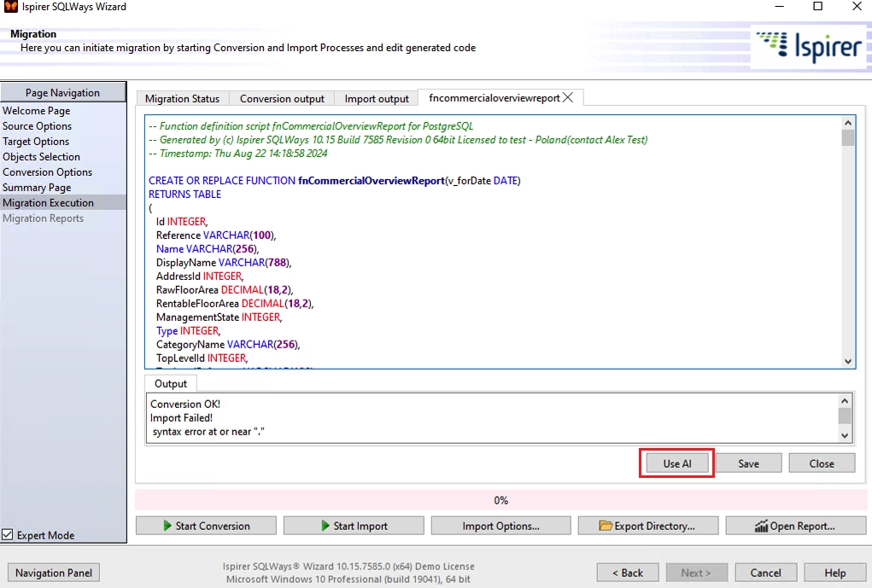Select the fncommercialoverviewreport tab
This screenshot has height=588, width=872.
(x=495, y=98)
